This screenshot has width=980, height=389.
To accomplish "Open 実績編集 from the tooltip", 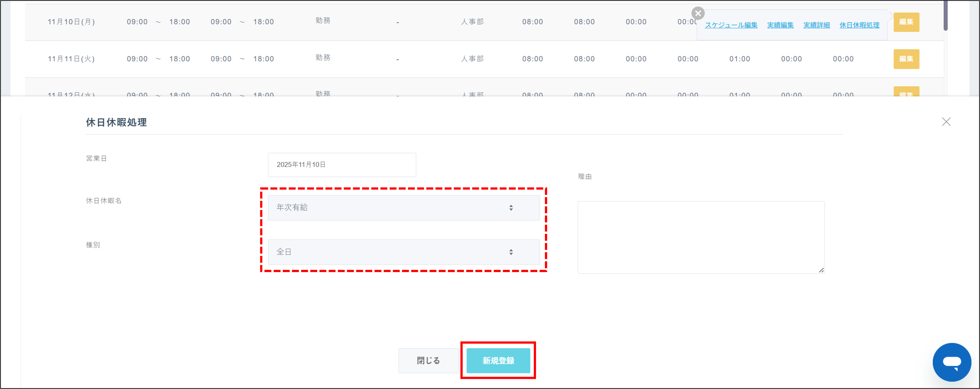I will pyautogui.click(x=780, y=25).
